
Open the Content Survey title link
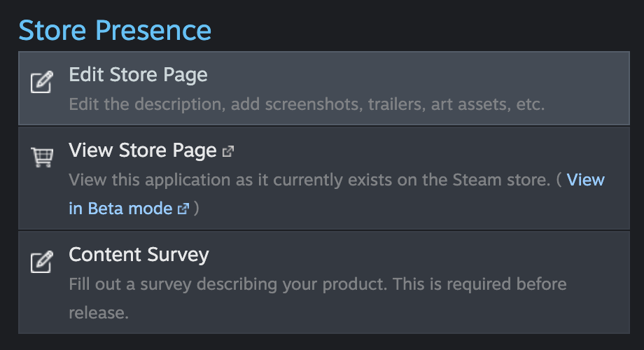(x=139, y=255)
